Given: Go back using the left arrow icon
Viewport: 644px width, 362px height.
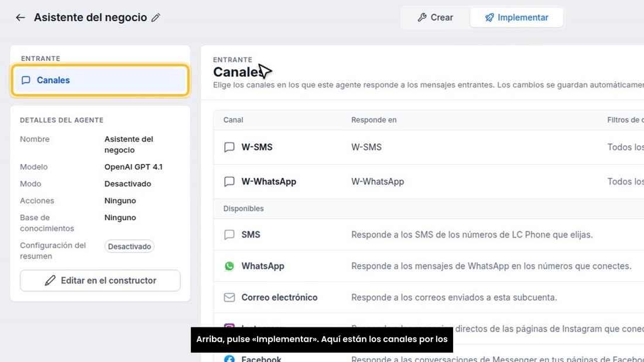Looking at the screenshot, I should tap(20, 17).
